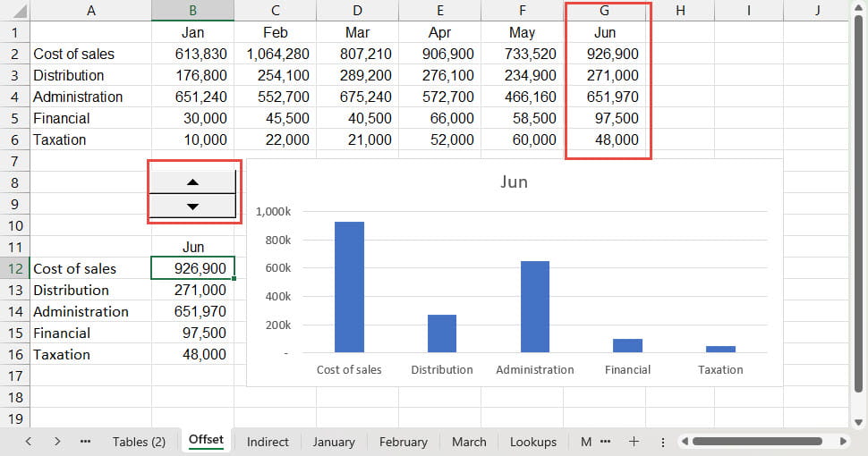Click the spin button up arrow
The image size is (868, 456).
pos(192,182)
